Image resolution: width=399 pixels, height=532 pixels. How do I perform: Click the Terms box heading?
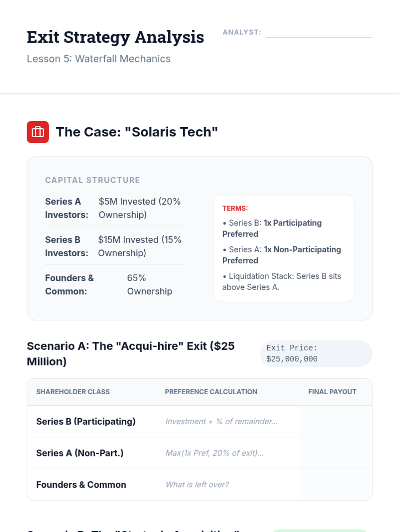[x=235, y=208]
